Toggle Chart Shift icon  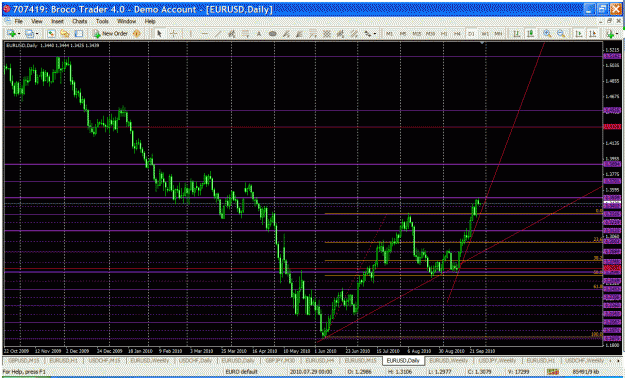(593, 34)
